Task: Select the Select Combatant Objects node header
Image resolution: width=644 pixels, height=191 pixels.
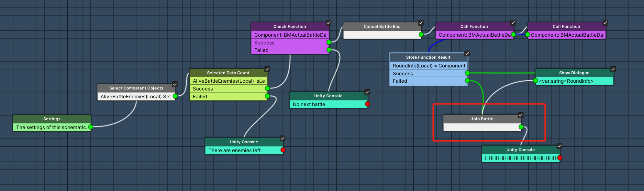Action: (x=136, y=88)
